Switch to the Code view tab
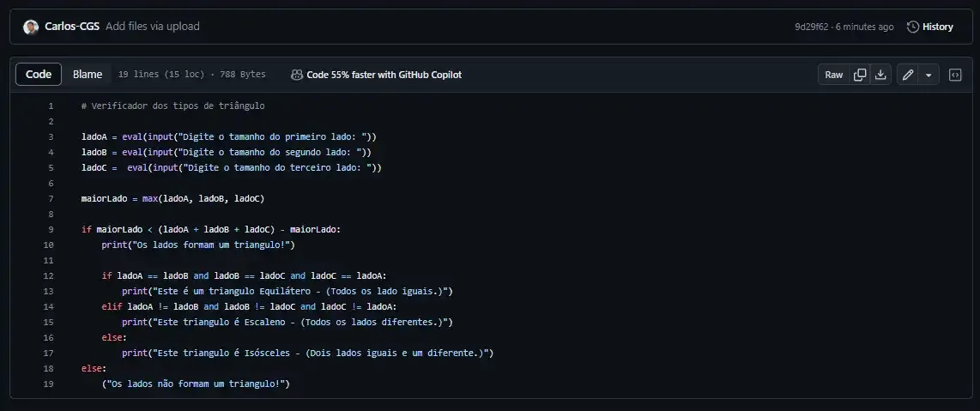The image size is (980, 411). click(39, 75)
